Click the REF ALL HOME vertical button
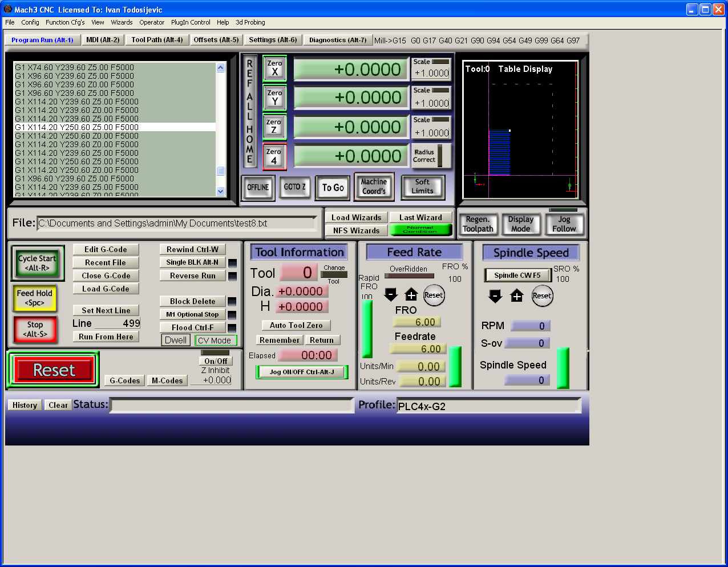This screenshot has height=567, width=728. pyautogui.click(x=249, y=111)
